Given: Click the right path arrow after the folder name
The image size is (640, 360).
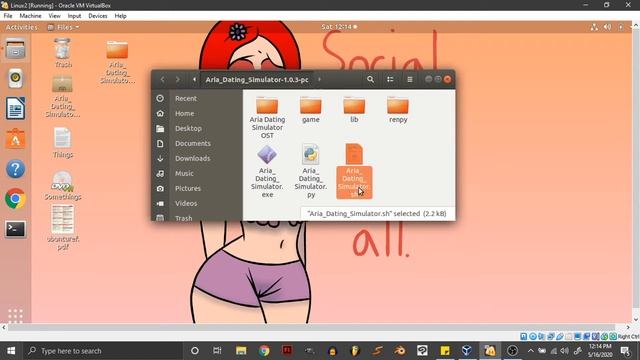Looking at the screenshot, I should 319,80.
